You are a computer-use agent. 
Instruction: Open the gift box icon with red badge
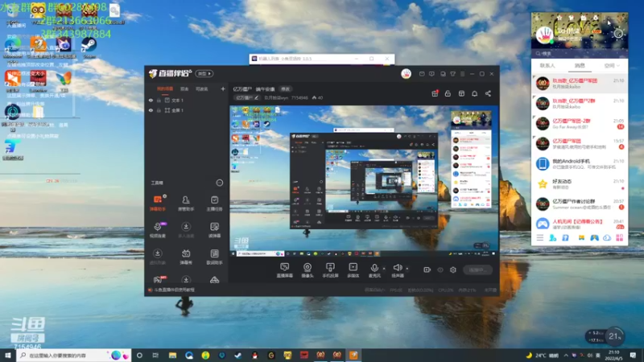pyautogui.click(x=435, y=93)
